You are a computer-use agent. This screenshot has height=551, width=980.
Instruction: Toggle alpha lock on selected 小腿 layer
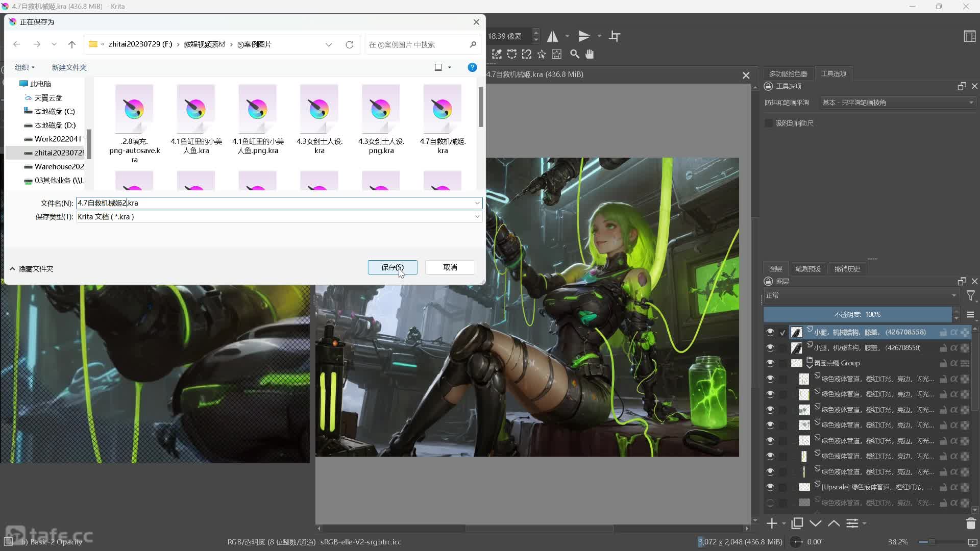(x=965, y=333)
